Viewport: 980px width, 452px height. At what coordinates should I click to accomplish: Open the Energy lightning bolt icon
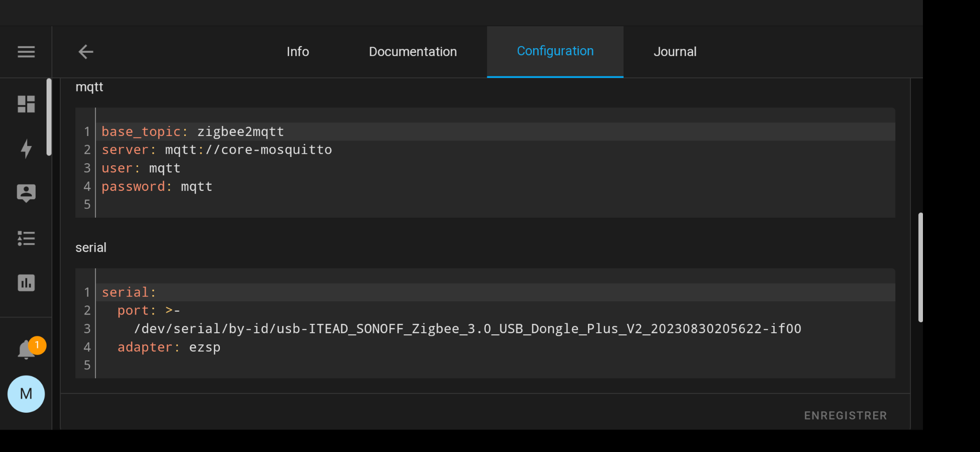[26, 149]
